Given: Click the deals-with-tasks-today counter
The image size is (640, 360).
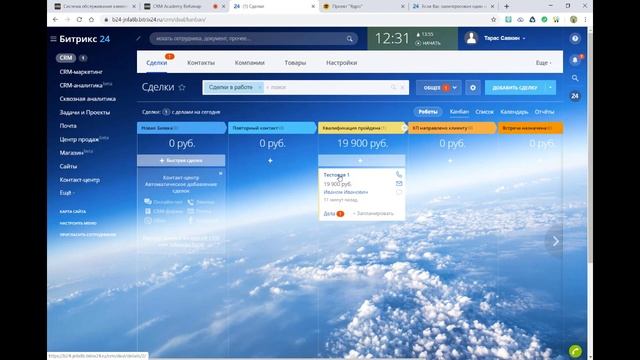Looking at the screenshot, I should (x=166, y=112).
